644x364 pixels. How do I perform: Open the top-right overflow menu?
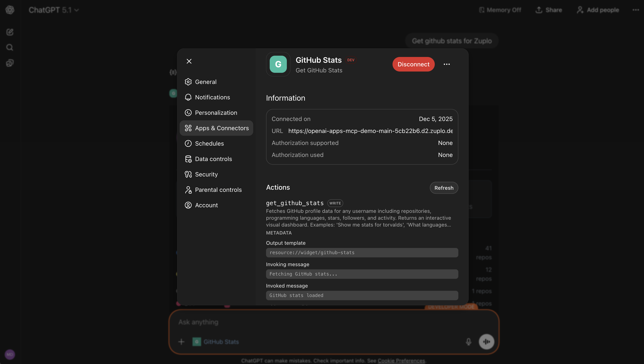[635, 10]
